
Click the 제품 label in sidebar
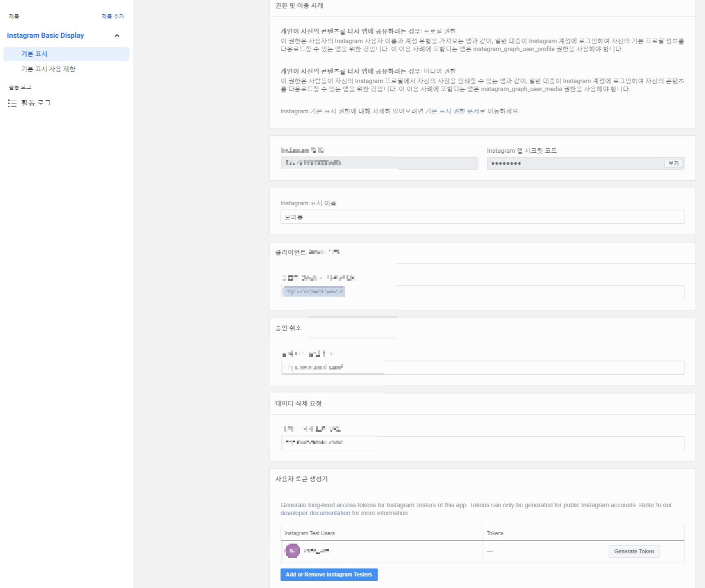pos(14,16)
